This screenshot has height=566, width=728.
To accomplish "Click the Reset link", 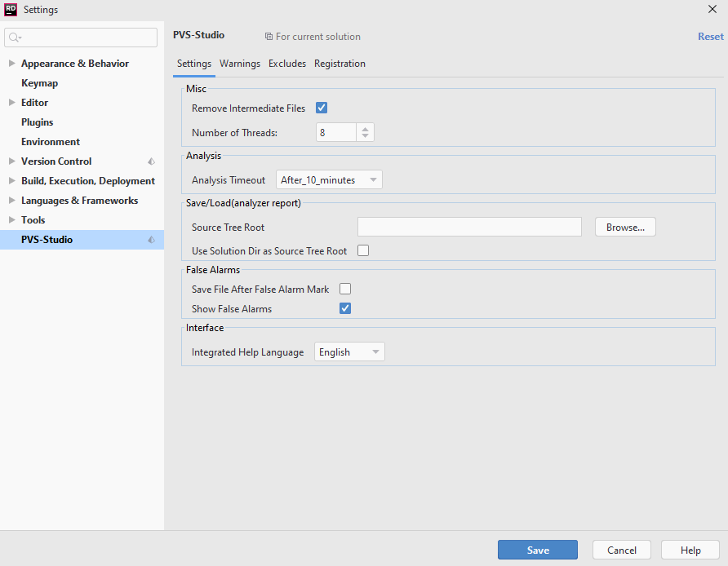I will 710,37.
